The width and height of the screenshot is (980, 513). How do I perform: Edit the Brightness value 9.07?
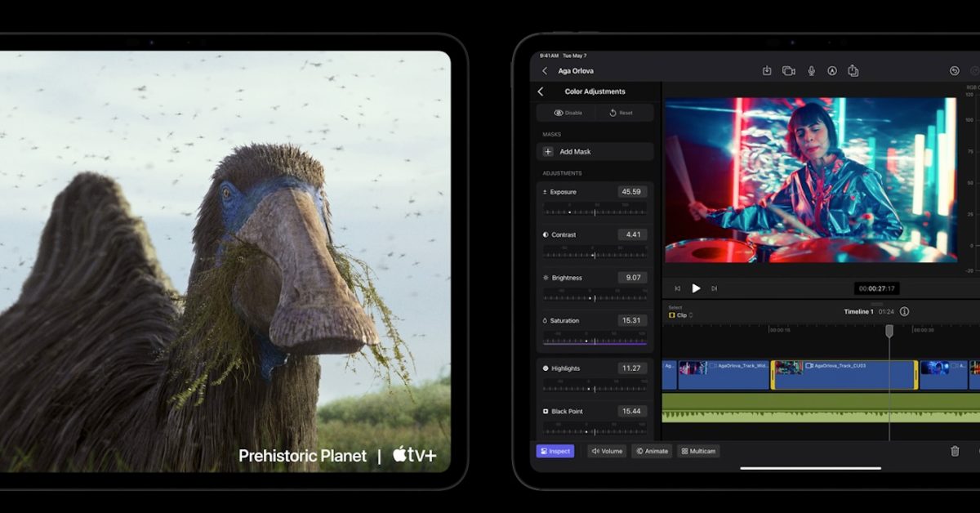[632, 278]
